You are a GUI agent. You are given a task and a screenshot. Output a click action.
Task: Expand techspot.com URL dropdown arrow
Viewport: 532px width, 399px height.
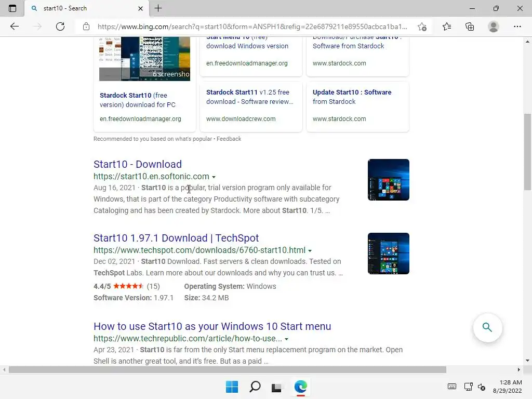[x=310, y=251]
